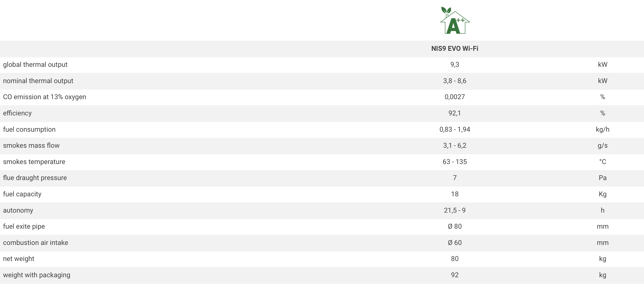Select the net weight value 80
The image size is (644, 286).
click(x=454, y=259)
